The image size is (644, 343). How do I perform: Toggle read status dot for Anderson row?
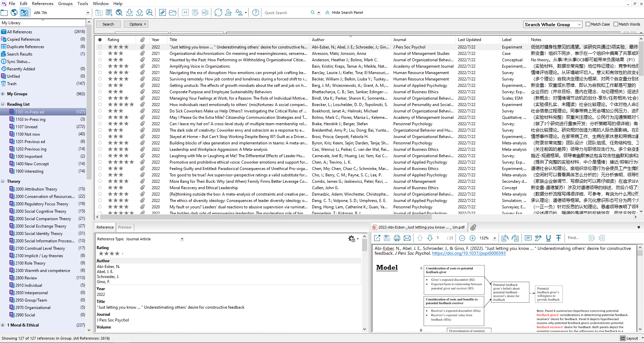100,60
